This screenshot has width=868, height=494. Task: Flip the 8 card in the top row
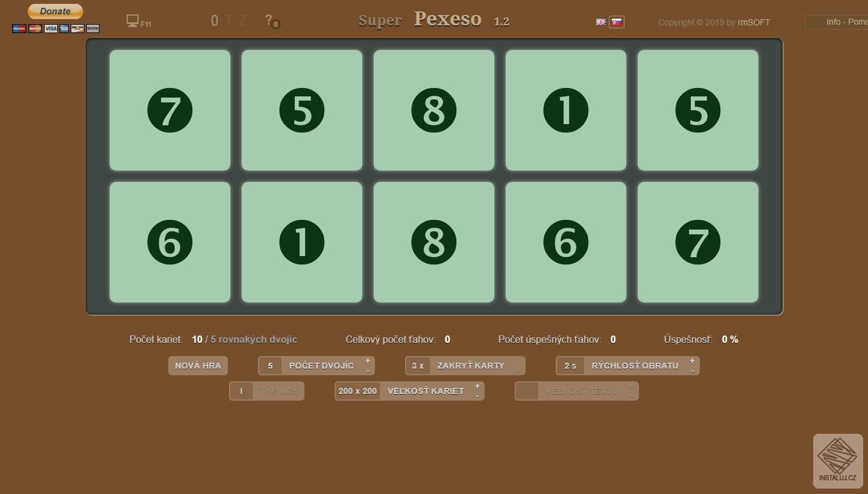[434, 110]
